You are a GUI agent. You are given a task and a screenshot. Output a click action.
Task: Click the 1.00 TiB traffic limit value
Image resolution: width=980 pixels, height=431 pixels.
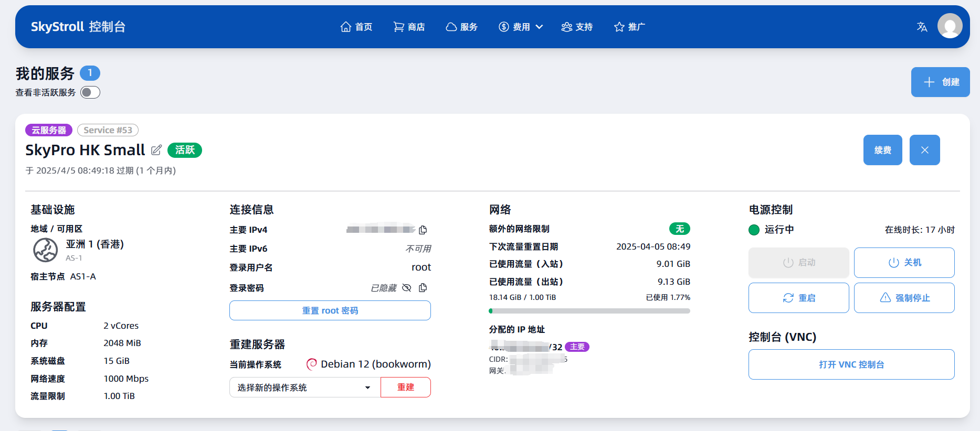[119, 396]
